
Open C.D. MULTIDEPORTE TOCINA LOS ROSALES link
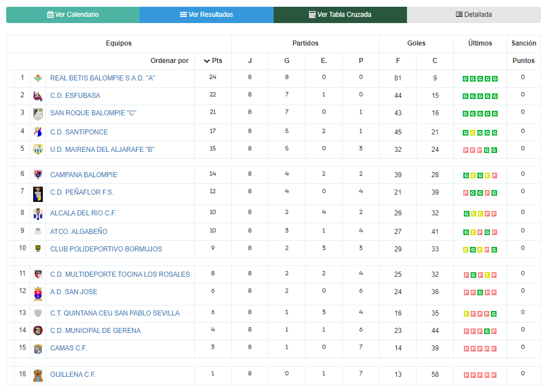click(120, 274)
